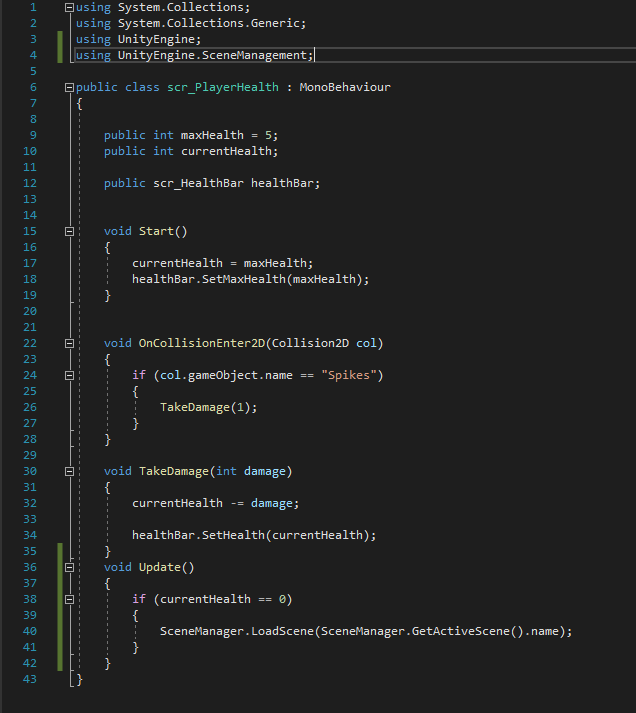The width and height of the screenshot is (636, 713).
Task: Click line number 9 in the gutter
Action: click(x=33, y=136)
